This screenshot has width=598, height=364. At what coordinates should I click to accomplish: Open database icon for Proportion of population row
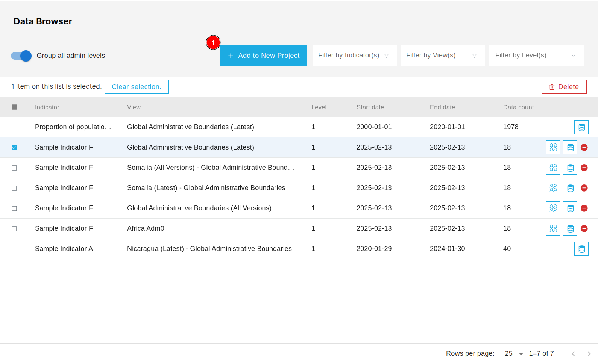pos(581,127)
